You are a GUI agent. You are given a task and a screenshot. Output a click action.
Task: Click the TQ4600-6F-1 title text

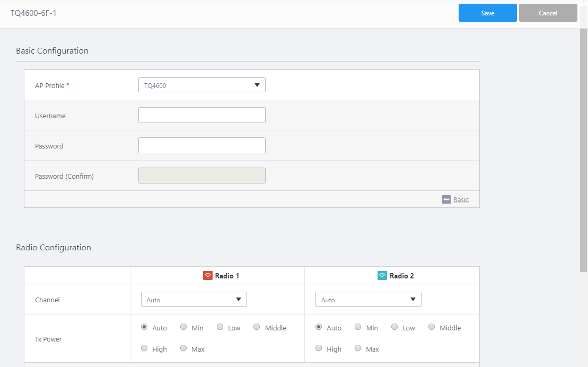[33, 13]
